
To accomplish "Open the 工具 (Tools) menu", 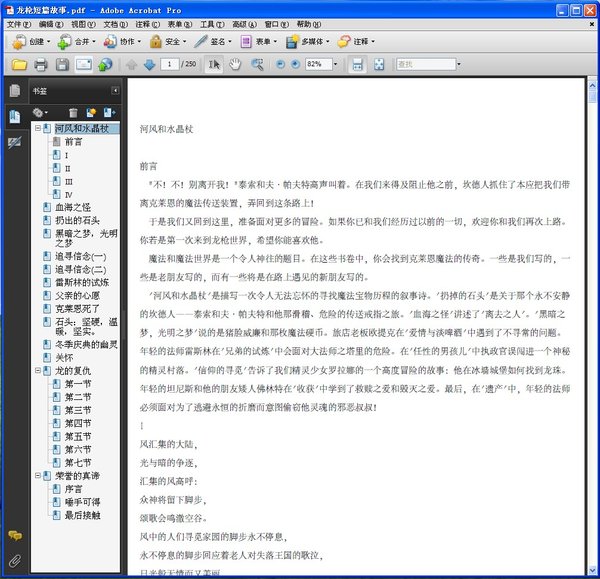I will pyautogui.click(x=212, y=24).
